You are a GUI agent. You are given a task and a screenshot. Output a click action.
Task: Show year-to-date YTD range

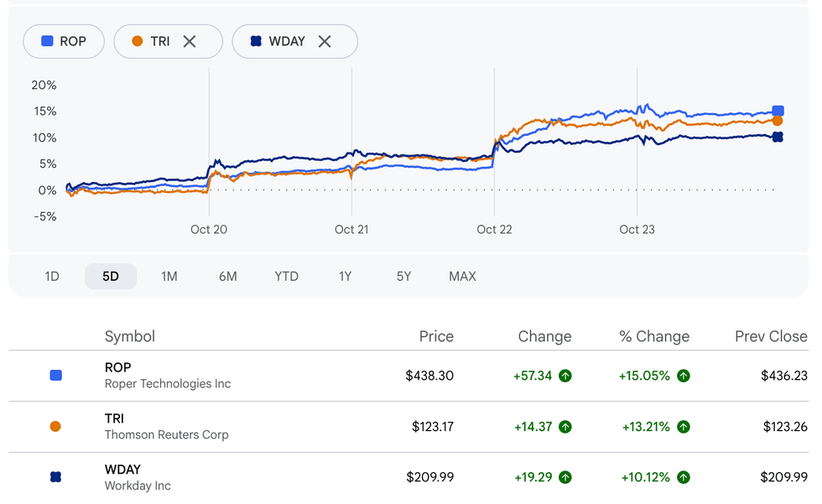click(x=286, y=276)
